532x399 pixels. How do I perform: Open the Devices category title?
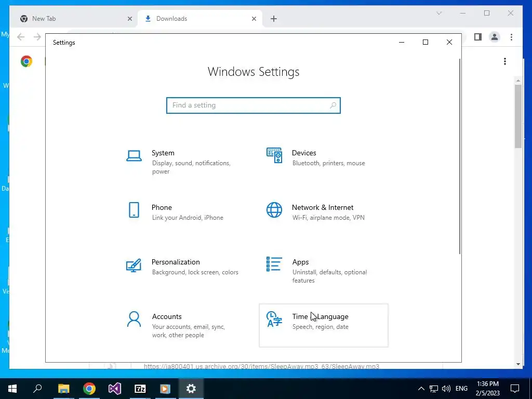point(304,153)
